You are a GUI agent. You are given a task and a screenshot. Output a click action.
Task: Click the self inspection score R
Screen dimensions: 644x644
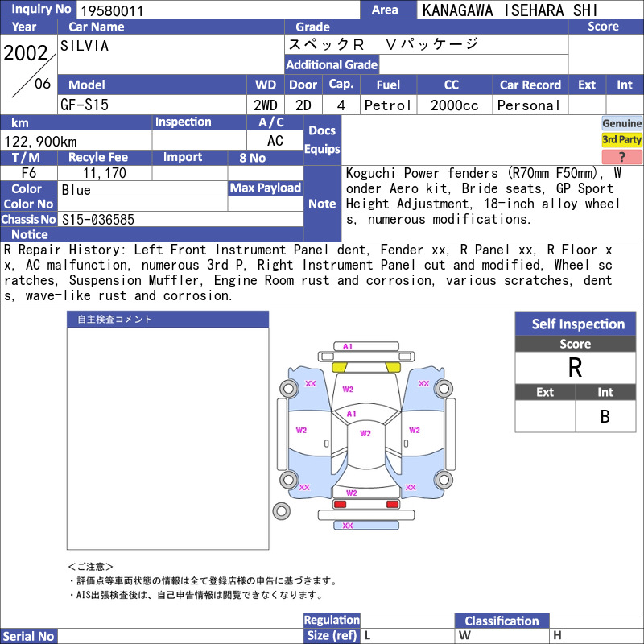[x=575, y=367]
